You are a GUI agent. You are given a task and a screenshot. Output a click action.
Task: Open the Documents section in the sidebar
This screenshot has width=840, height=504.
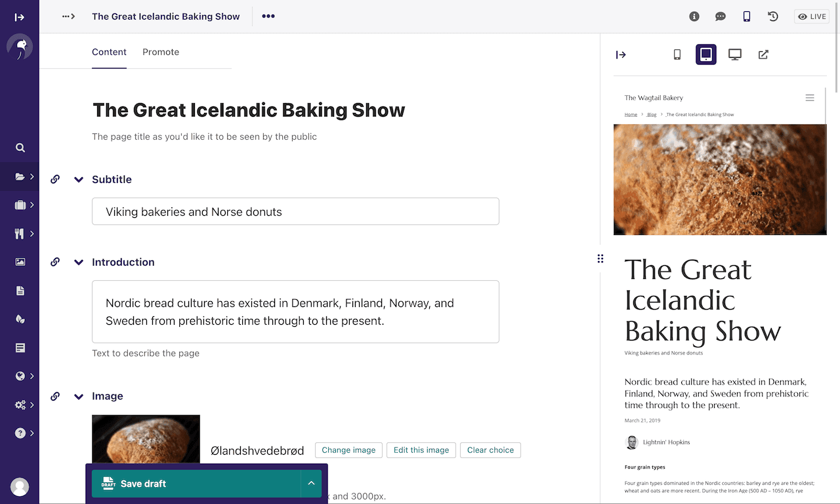[20, 291]
